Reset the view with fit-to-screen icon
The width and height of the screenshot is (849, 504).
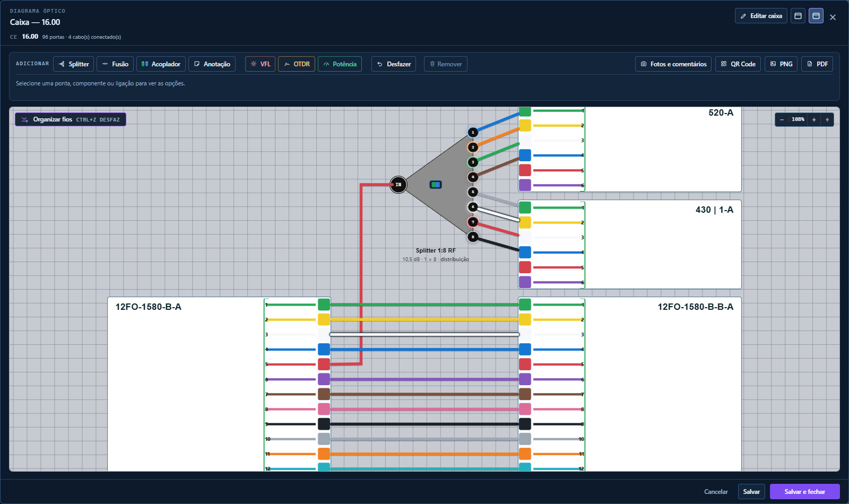(x=827, y=120)
